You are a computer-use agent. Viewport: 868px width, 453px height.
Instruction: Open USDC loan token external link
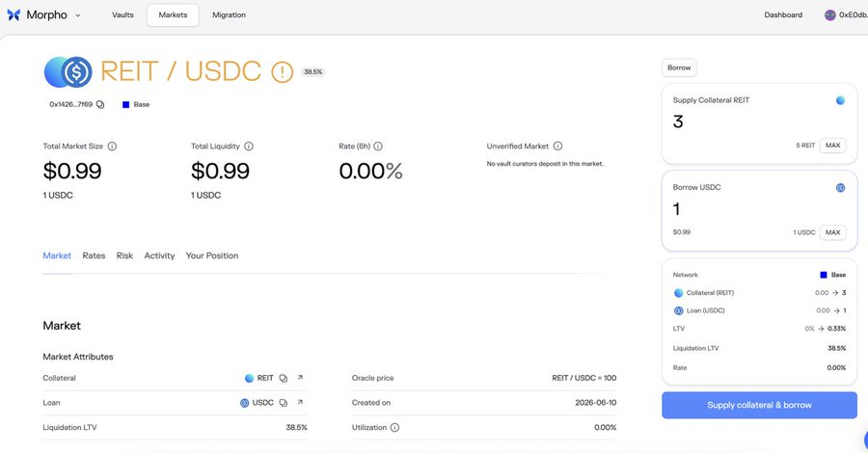click(300, 402)
